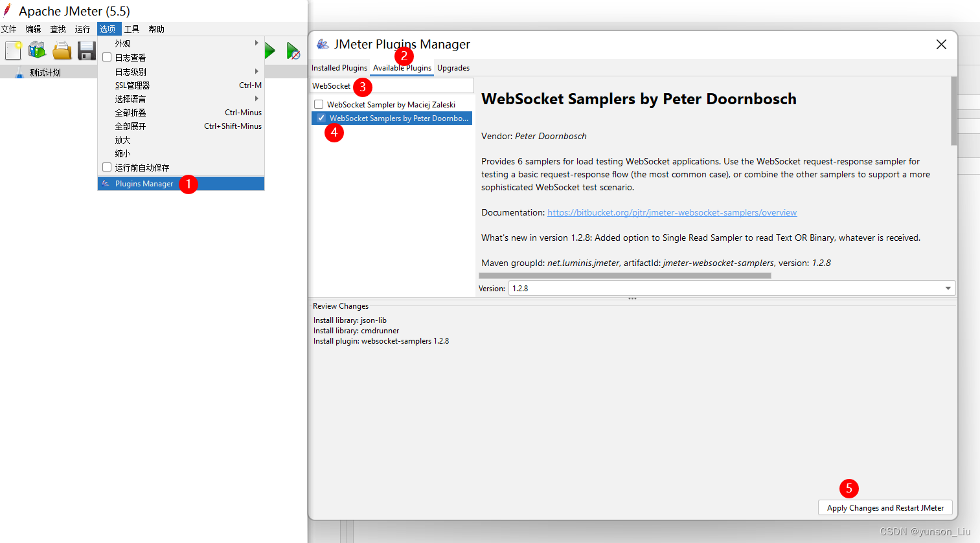
Task: Select 全部展开 menu entry
Action: point(181,126)
